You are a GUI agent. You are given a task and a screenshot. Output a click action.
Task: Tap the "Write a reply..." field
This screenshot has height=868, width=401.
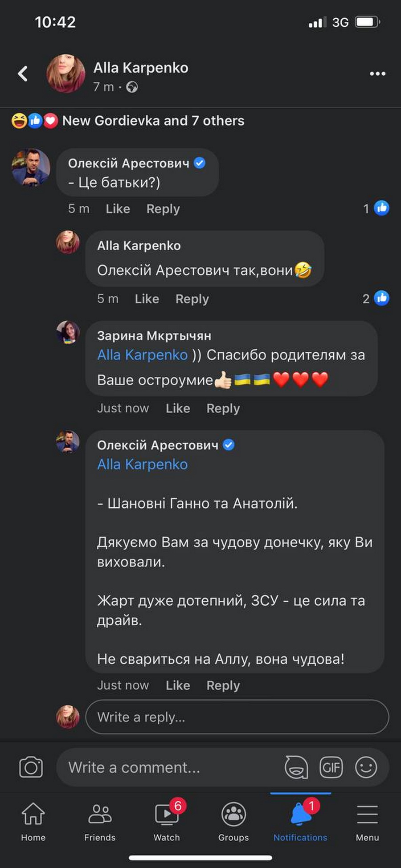237,717
